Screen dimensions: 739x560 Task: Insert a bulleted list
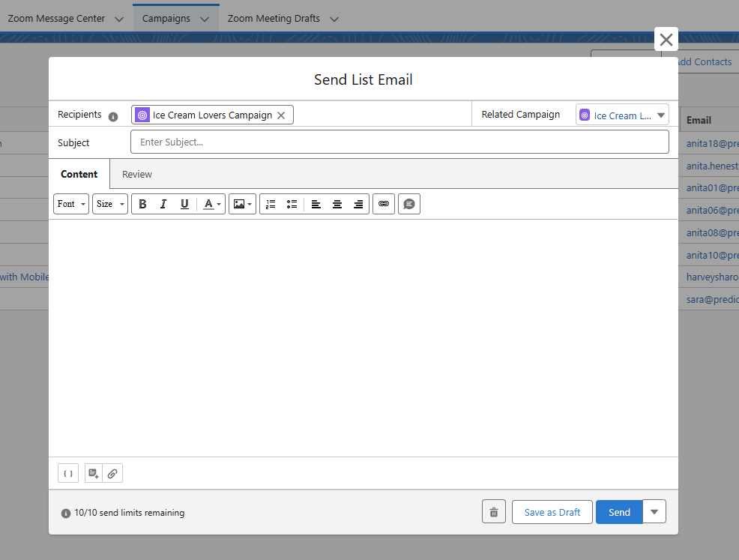point(292,204)
